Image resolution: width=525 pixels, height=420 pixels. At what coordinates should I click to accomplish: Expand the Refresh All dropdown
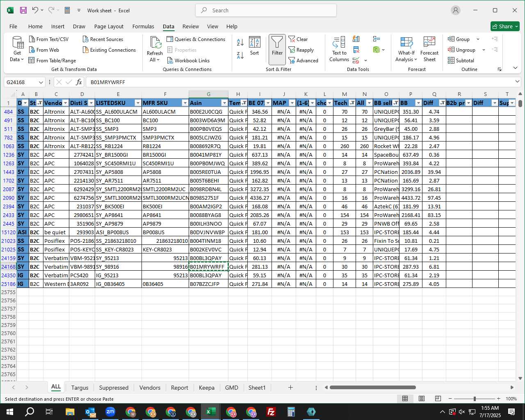(x=155, y=60)
